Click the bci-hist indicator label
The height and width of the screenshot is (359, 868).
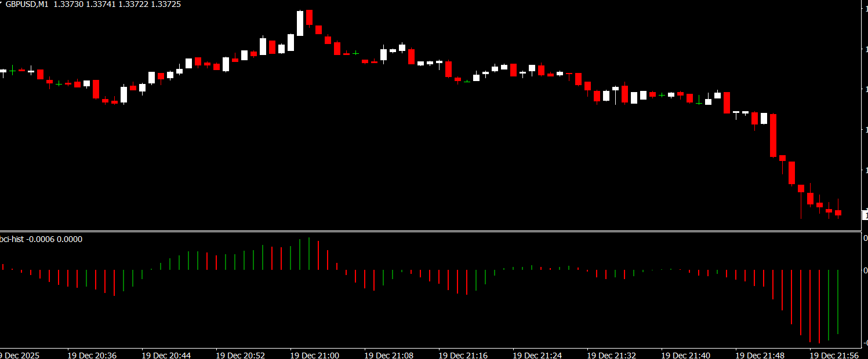(12, 239)
